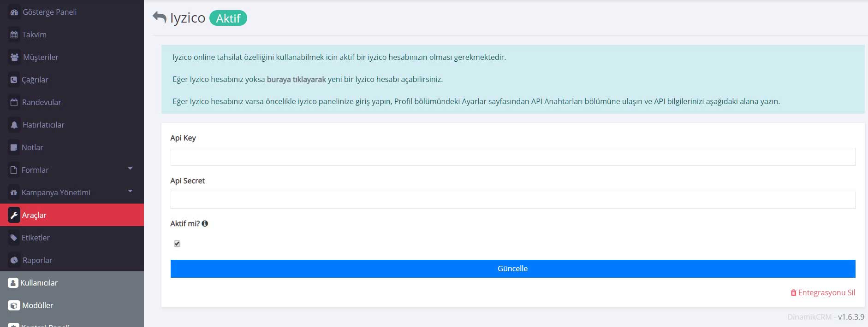Click the v1.6.3.9 version text
The height and width of the screenshot is (327, 868).
point(851,317)
